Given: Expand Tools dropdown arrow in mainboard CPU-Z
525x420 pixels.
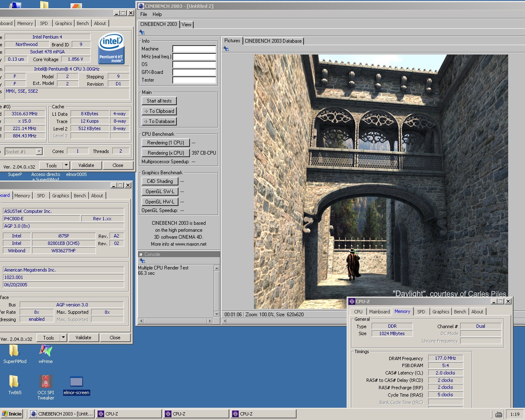Looking at the screenshot, I should 63,338.
